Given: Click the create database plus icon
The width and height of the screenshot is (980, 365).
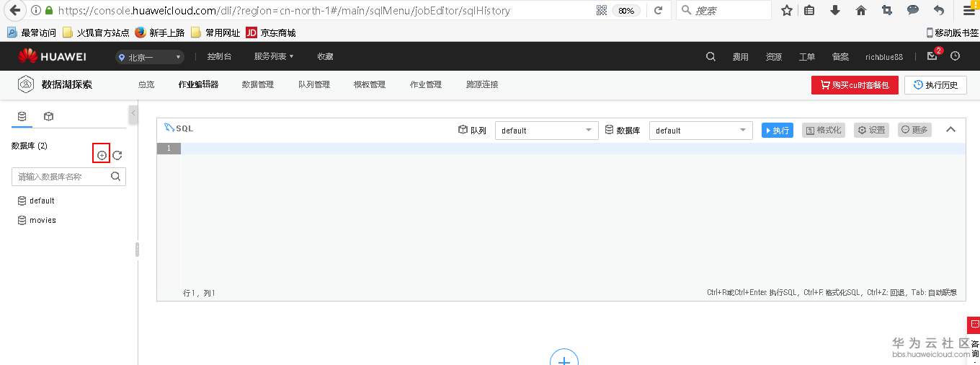Looking at the screenshot, I should pos(102,155).
